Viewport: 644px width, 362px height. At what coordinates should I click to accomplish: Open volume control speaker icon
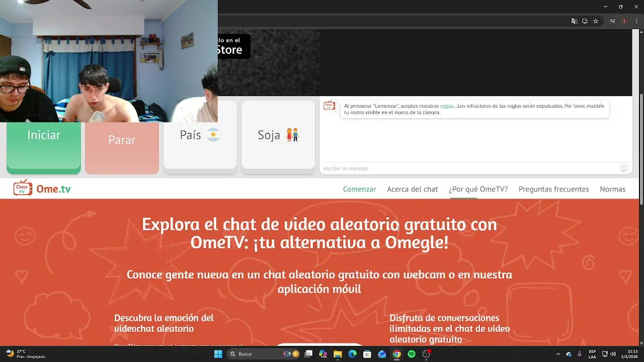click(x=613, y=354)
